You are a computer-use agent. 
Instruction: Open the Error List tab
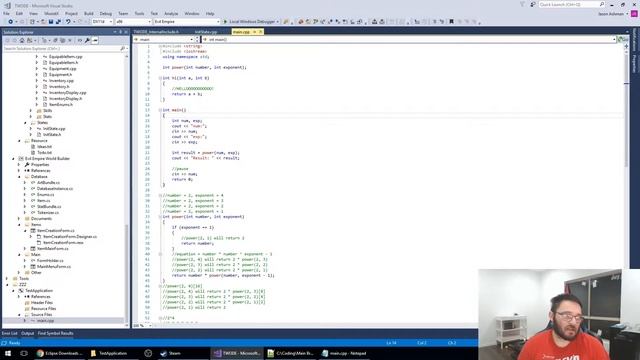9,333
